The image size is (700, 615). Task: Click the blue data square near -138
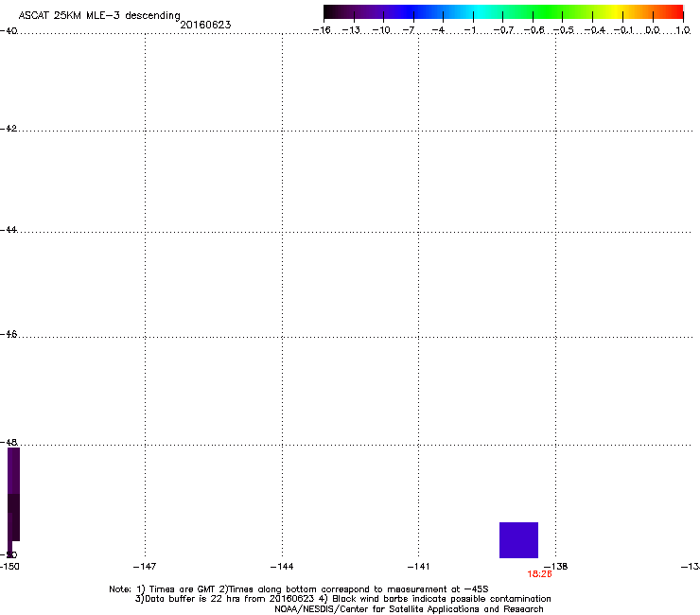[x=518, y=540]
